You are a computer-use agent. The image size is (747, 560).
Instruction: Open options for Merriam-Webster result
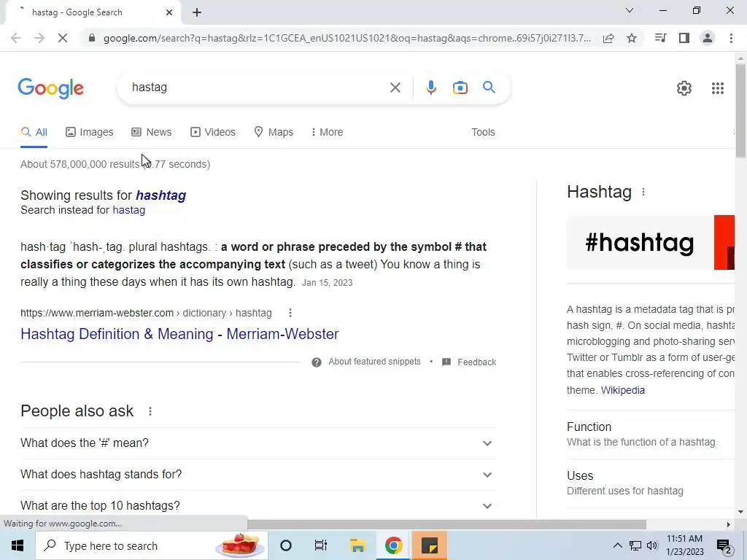tap(290, 313)
